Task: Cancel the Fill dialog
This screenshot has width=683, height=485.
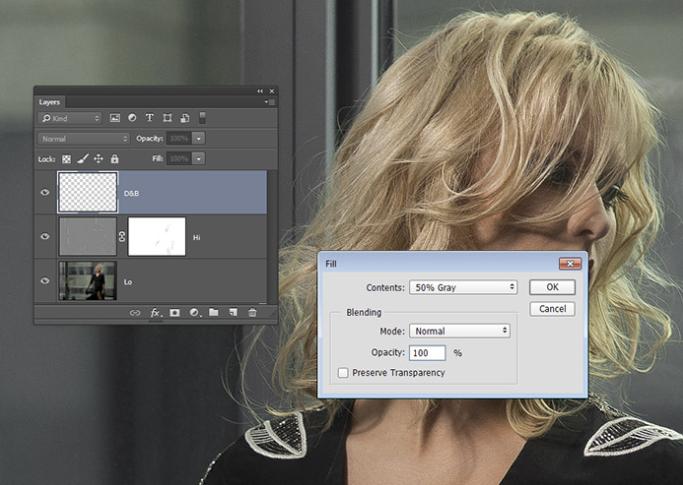Action: pos(552,309)
